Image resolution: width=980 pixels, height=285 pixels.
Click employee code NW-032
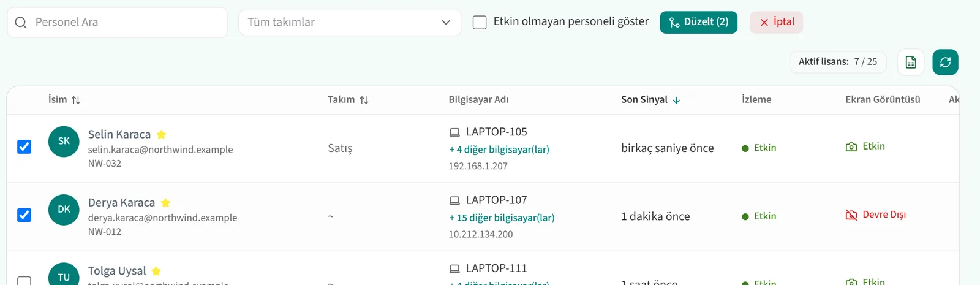pos(105,164)
